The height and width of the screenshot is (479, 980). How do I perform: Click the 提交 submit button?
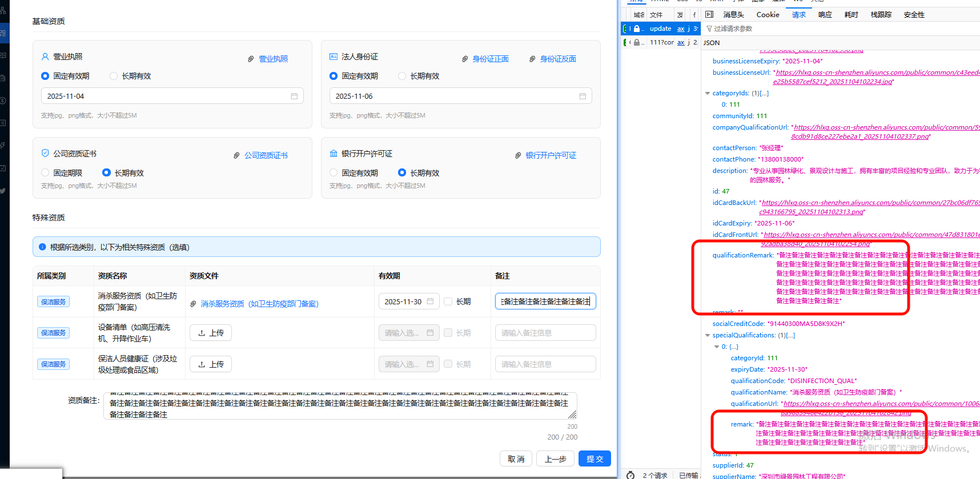(x=595, y=459)
